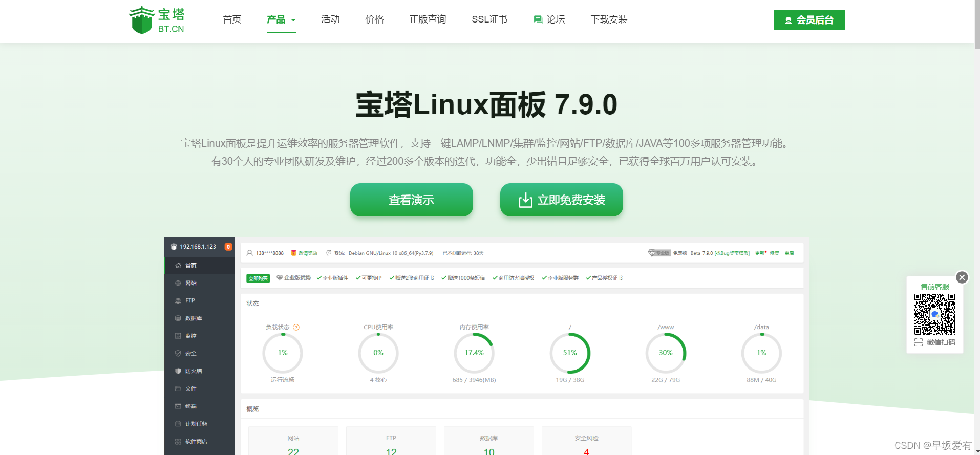Click the 专业版 badge in the header

click(x=659, y=253)
